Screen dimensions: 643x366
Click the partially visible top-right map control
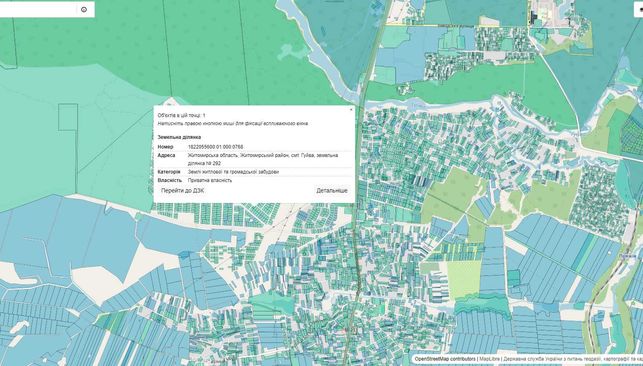639,9
